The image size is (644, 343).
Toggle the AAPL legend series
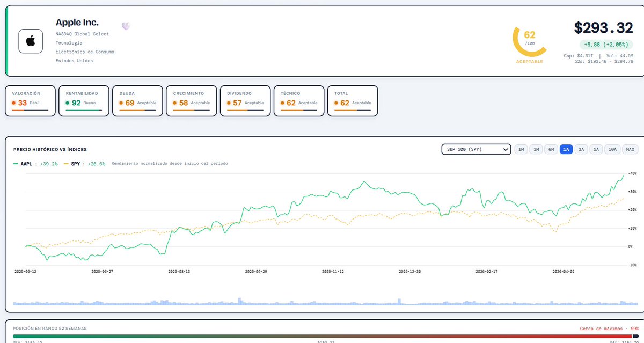tap(35, 164)
